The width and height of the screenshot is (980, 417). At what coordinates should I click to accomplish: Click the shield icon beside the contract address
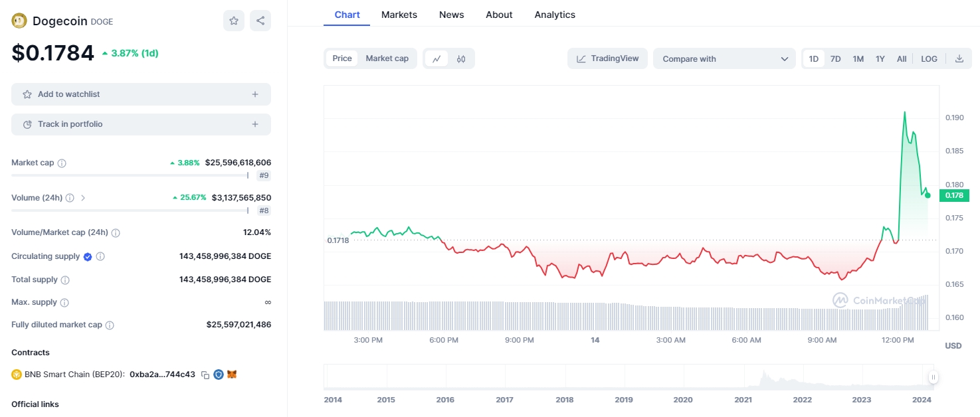click(219, 375)
